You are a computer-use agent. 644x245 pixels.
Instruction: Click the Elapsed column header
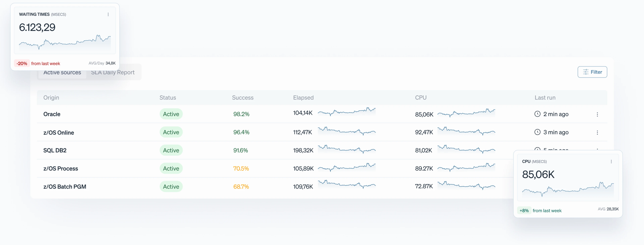tap(303, 98)
